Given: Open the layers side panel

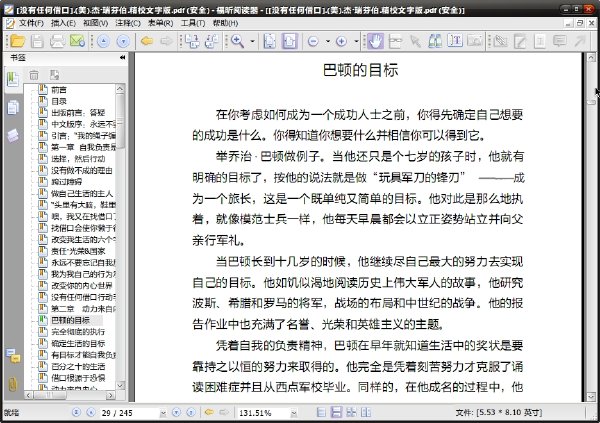Looking at the screenshot, I should (13, 135).
